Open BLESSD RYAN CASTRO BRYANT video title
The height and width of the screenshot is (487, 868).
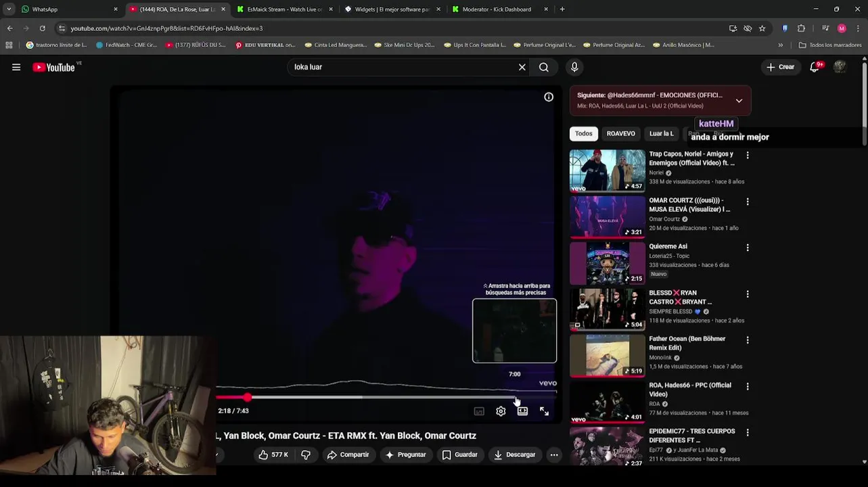(x=681, y=298)
